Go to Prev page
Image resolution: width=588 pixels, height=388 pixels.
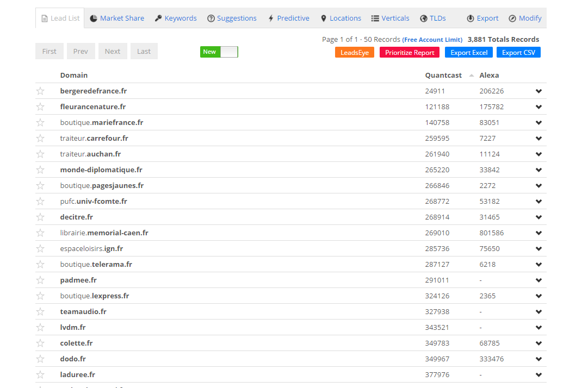[81, 51]
